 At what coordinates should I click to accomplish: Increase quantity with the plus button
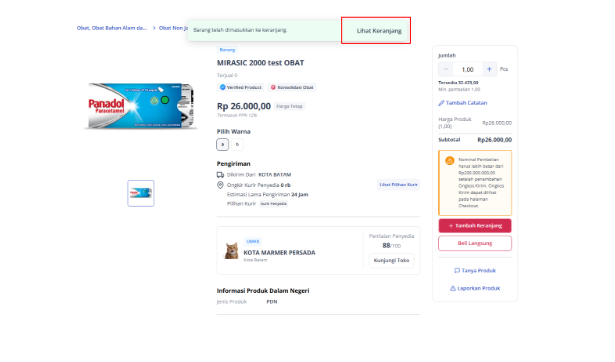[489, 69]
